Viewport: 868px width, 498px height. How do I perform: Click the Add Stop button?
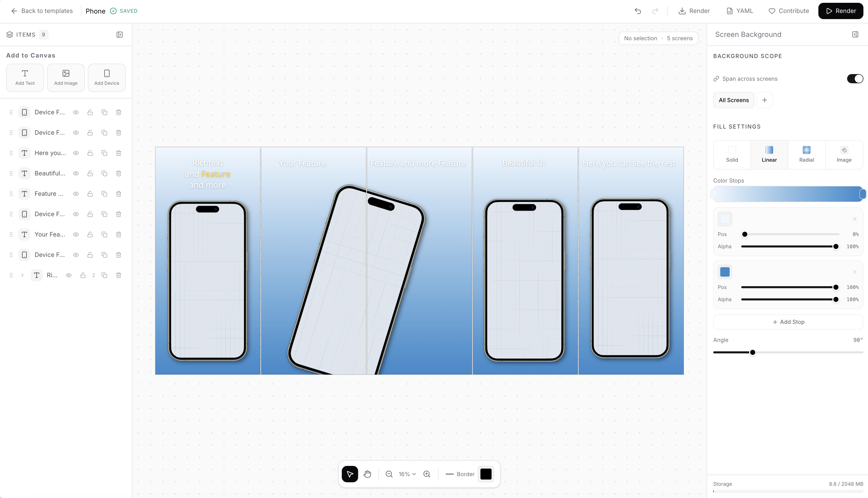point(788,322)
